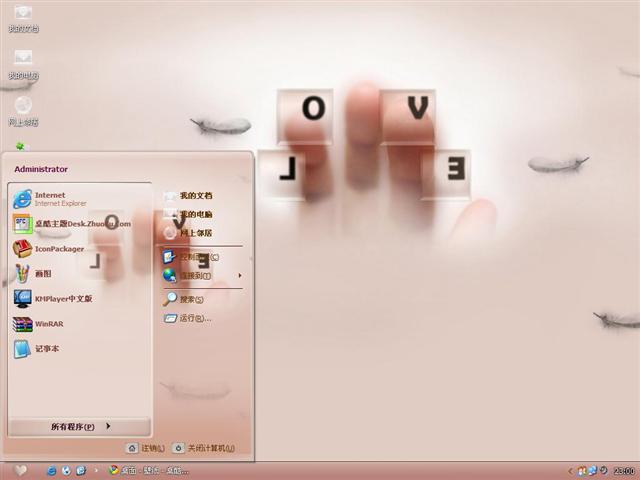Expand hidden system tray icons arrow
The image size is (640, 480).
[571, 471]
